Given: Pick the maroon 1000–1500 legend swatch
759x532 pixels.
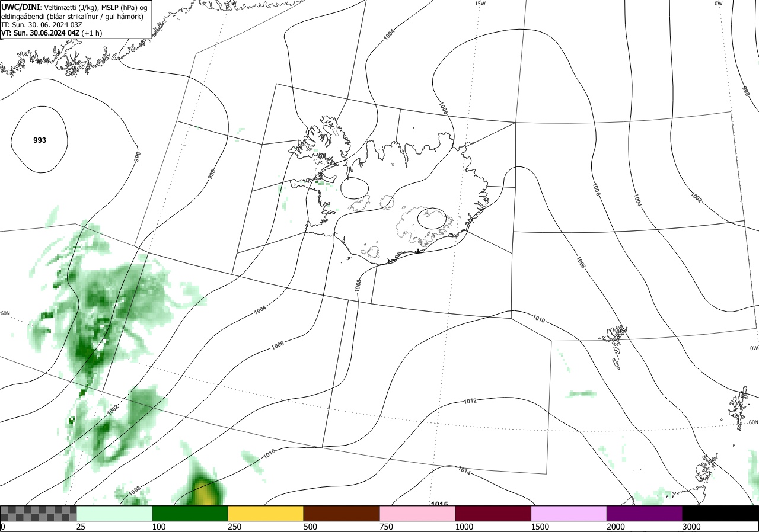Looking at the screenshot, I should 493,513.
